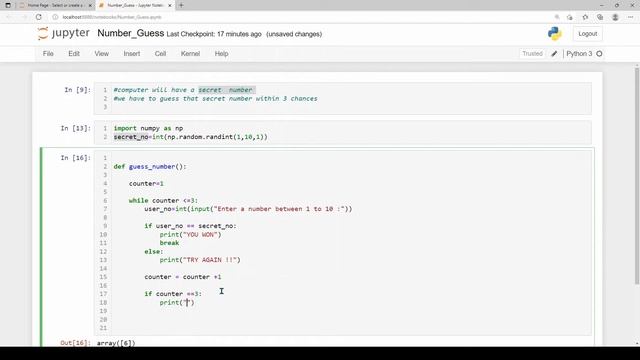Click the counter = counter +1 line
Image resolution: width=640 pixels, height=360 pixels.
(x=182, y=277)
